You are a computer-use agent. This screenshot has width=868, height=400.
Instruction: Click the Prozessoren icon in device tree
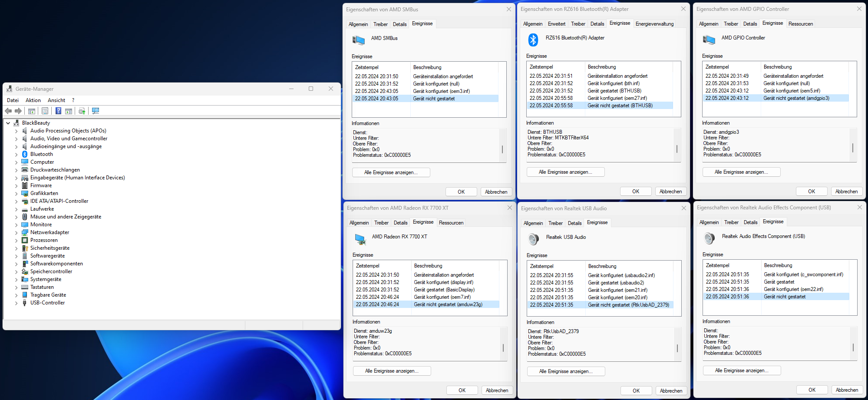(x=25, y=240)
